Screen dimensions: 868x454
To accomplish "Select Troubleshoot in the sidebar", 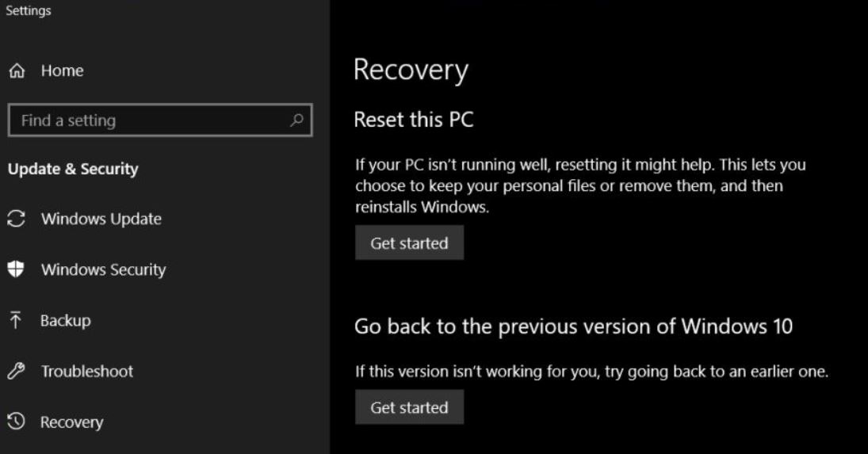I will point(87,371).
